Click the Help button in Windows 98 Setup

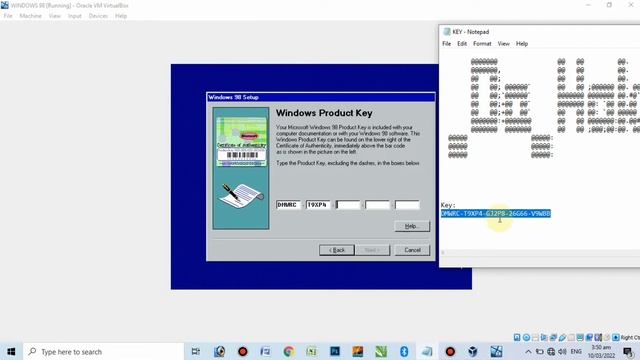[x=412, y=226]
